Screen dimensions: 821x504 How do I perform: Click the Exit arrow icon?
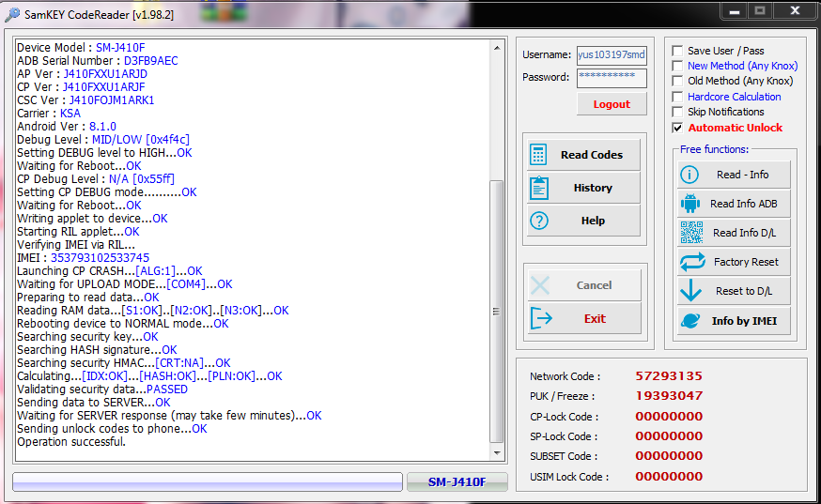click(541, 318)
